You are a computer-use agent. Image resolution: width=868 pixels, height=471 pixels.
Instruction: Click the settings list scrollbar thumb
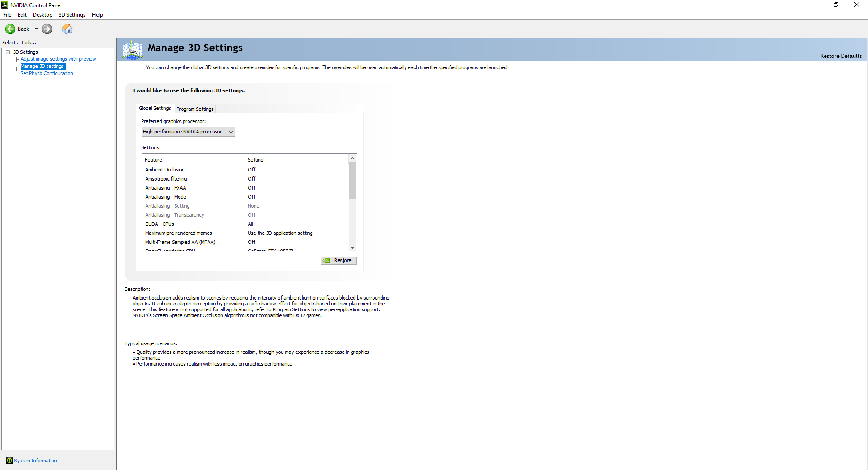tap(353, 180)
